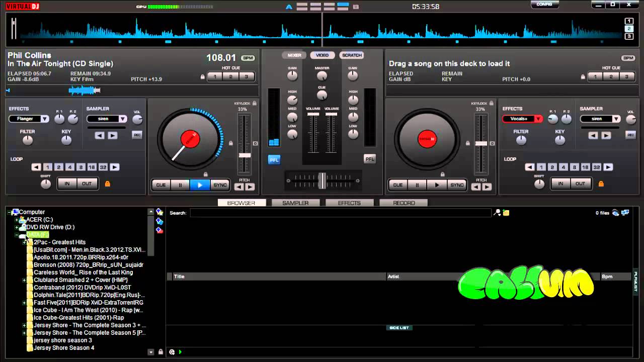Expand the Fast Five folder node

click(24, 303)
